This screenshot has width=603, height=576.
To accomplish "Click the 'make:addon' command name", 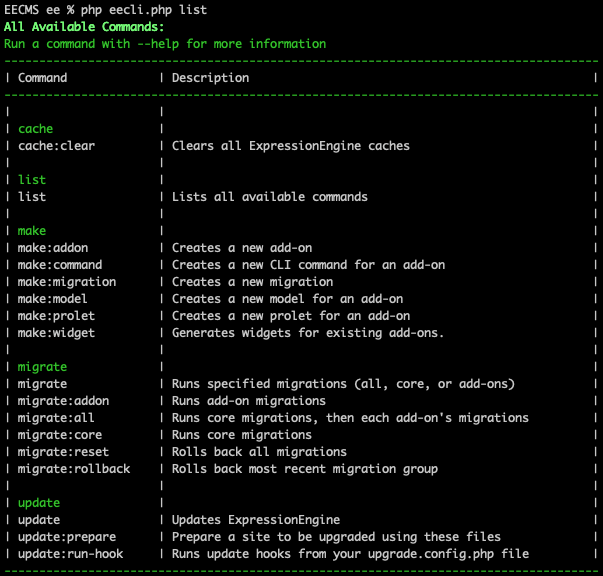I will tap(53, 248).
